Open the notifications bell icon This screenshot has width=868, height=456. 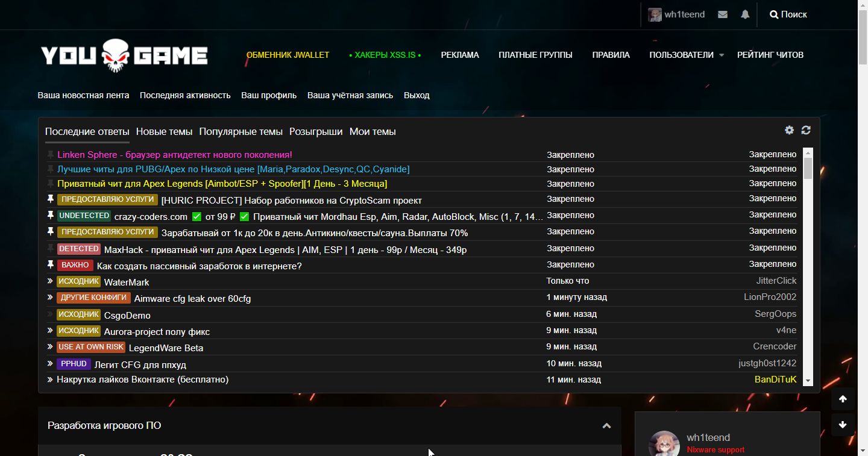click(x=745, y=14)
